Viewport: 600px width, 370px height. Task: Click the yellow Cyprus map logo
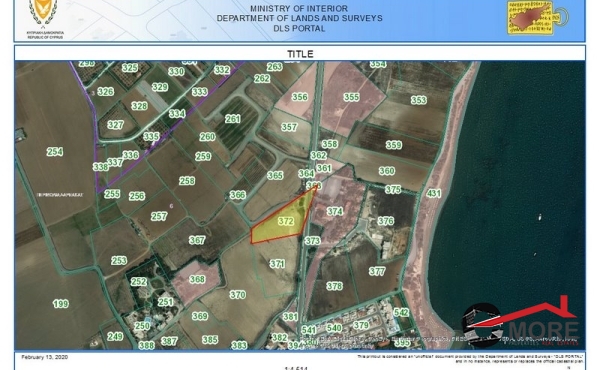[x=537, y=18]
